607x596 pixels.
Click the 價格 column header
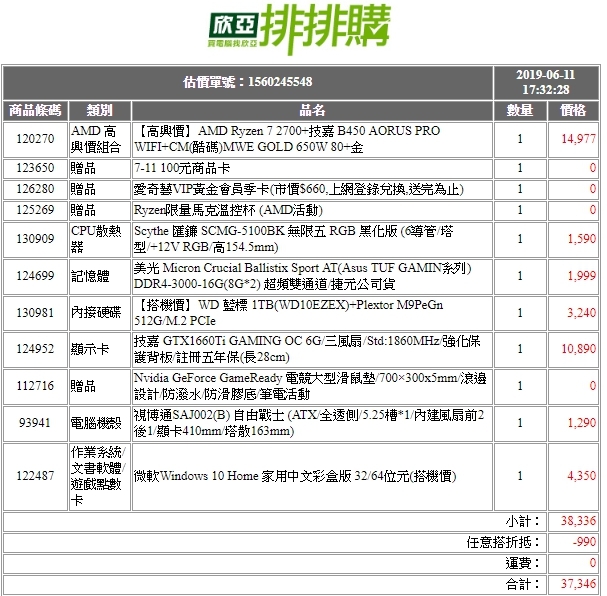click(573, 111)
